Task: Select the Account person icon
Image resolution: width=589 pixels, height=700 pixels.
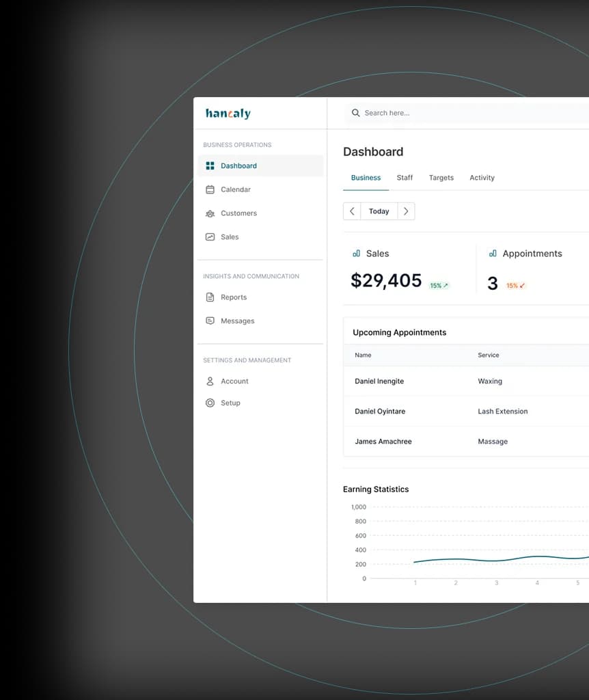Action: pos(209,381)
